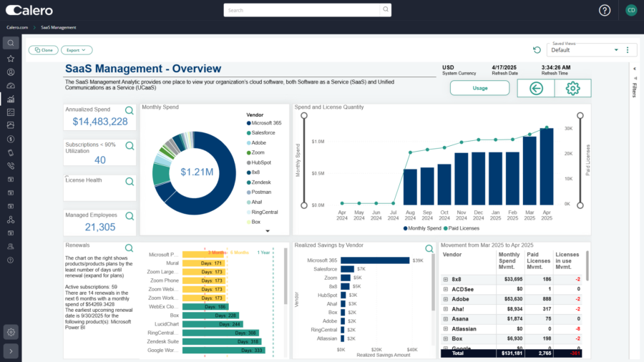Toggle Paid Licenses series in chart legend

coord(462,228)
